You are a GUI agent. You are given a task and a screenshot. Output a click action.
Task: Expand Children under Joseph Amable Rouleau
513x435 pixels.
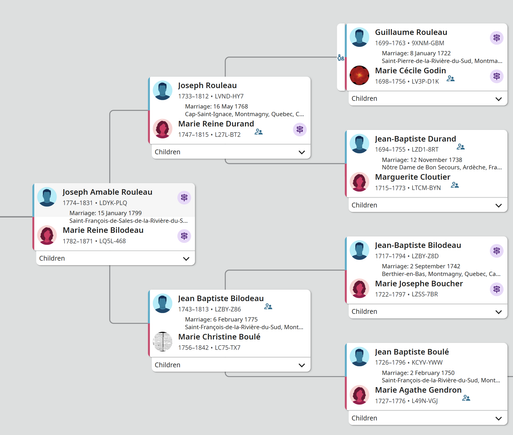coord(115,258)
